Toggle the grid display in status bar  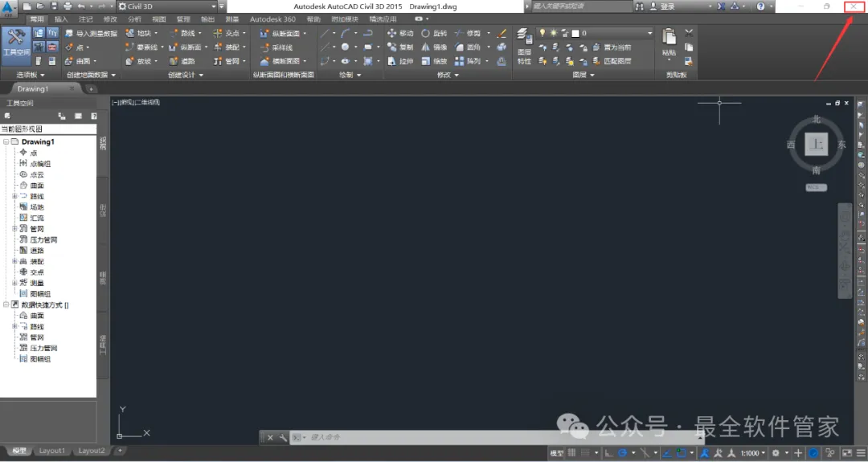(x=572, y=452)
